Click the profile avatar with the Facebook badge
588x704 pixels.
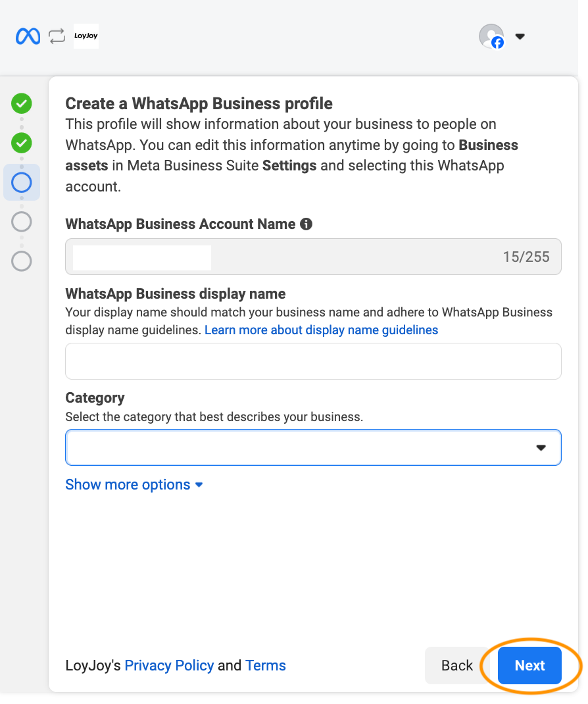[491, 36]
